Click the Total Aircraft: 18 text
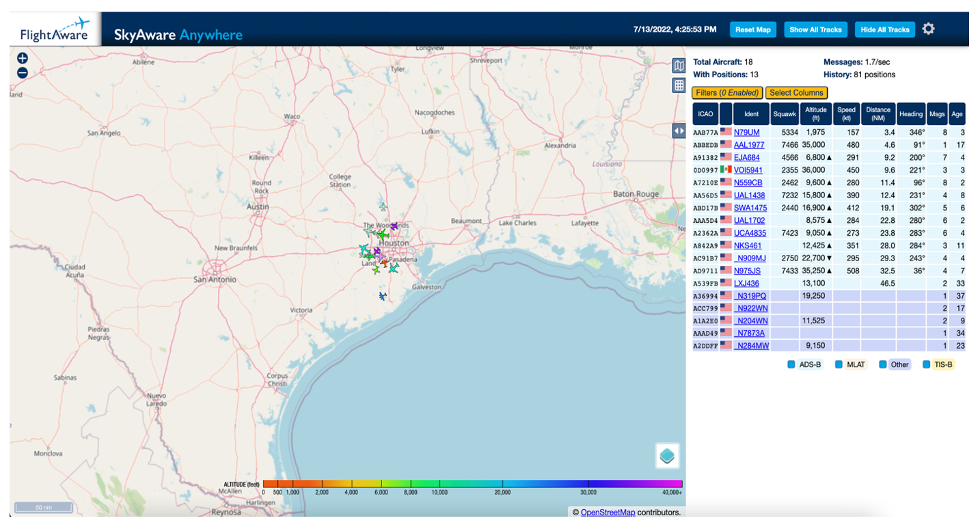The image size is (980, 529). (x=722, y=62)
